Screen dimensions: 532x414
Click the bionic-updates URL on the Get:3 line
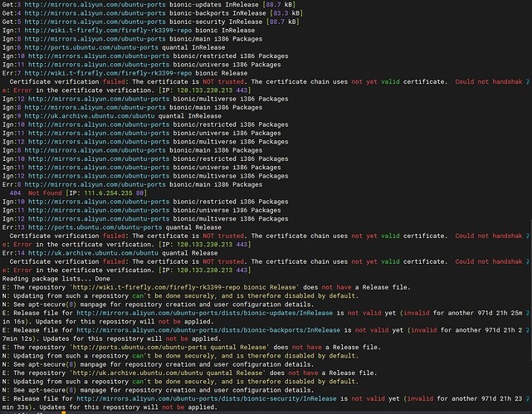point(95,4)
